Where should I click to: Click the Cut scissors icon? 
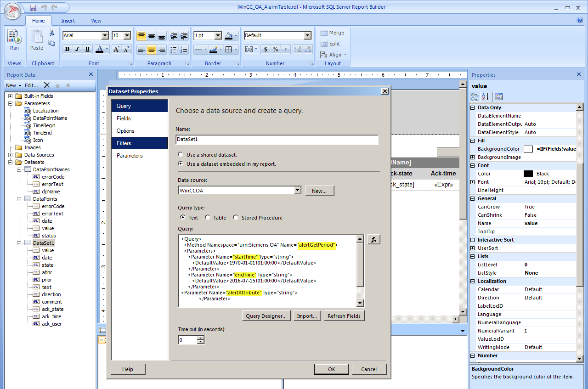tap(51, 33)
